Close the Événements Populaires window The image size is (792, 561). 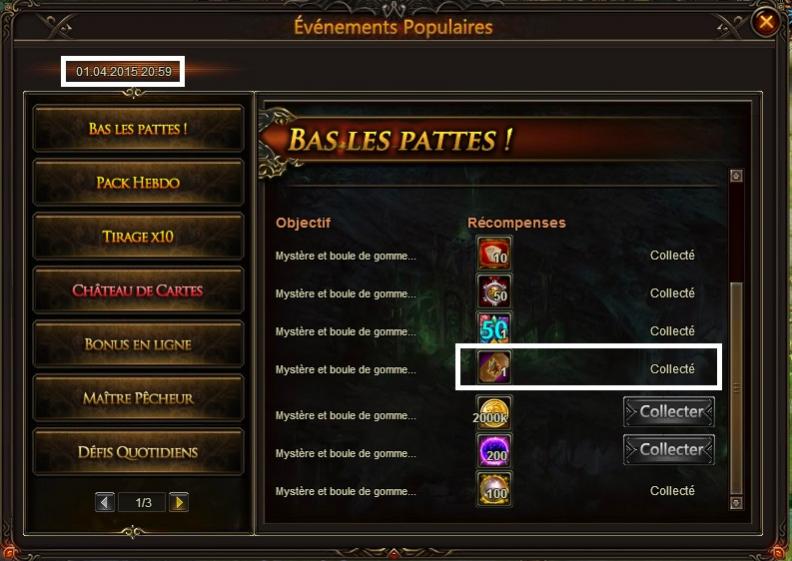click(x=766, y=22)
